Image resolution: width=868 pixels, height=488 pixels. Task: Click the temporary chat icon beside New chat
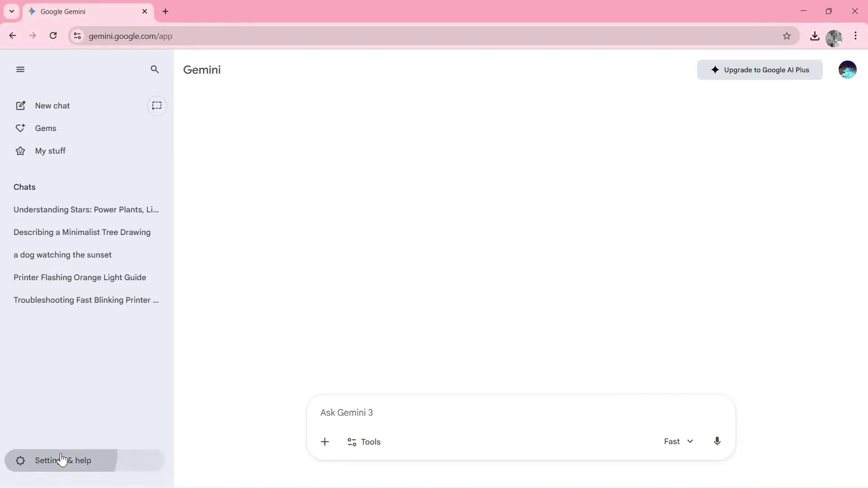[157, 106]
